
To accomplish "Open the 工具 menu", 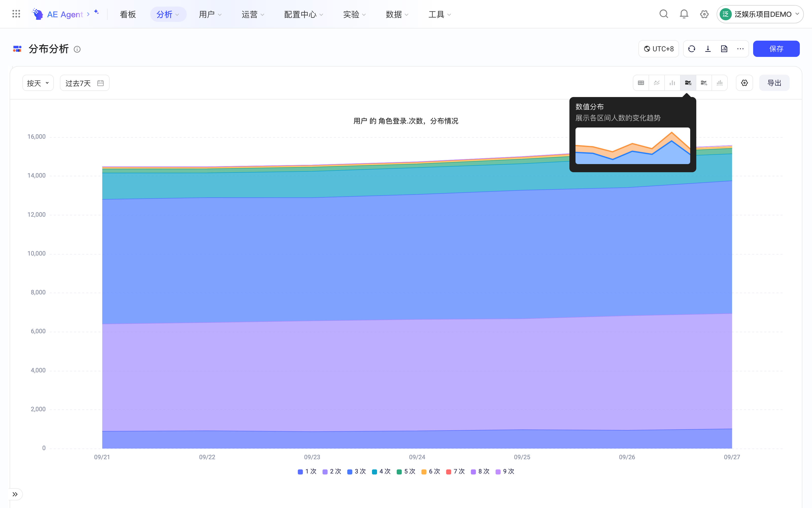I will pos(440,14).
